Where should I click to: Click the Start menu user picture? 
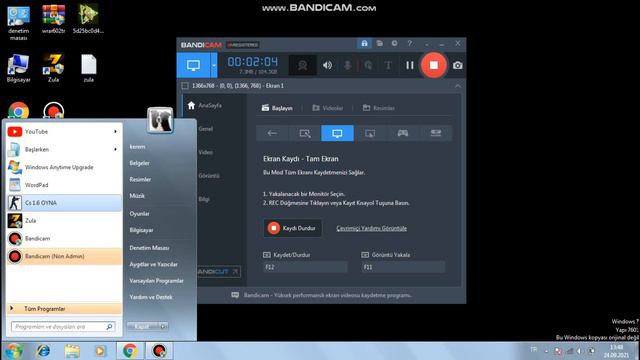pyautogui.click(x=160, y=120)
